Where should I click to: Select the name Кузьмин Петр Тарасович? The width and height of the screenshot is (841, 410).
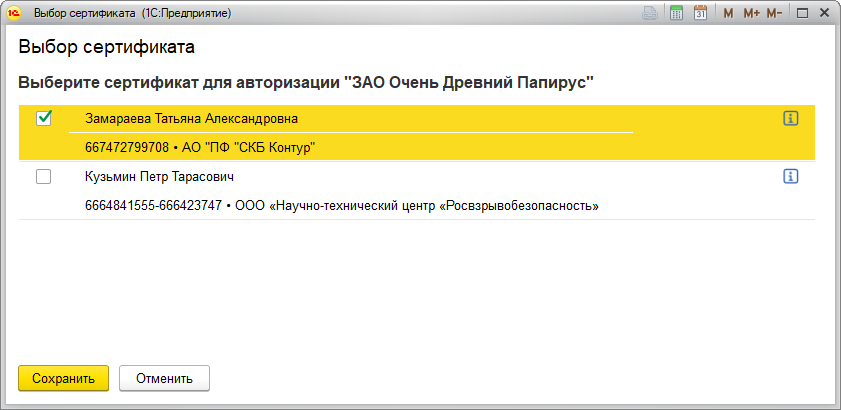tap(159, 177)
